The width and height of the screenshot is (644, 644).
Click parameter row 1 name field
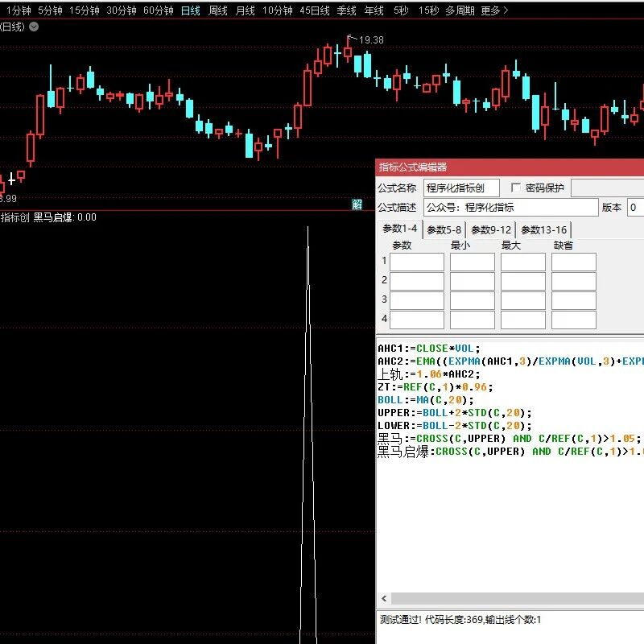tap(416, 262)
